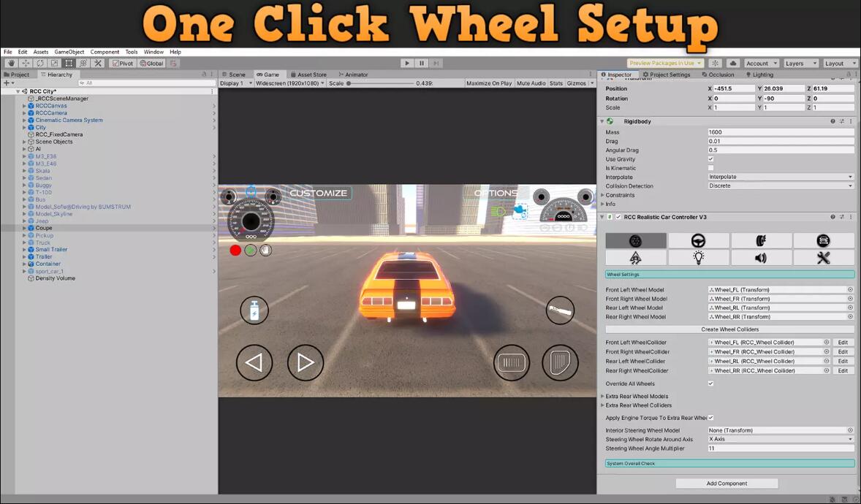
Task: Expand the Extra Rear Wheel Models foldout
Action: 602,396
